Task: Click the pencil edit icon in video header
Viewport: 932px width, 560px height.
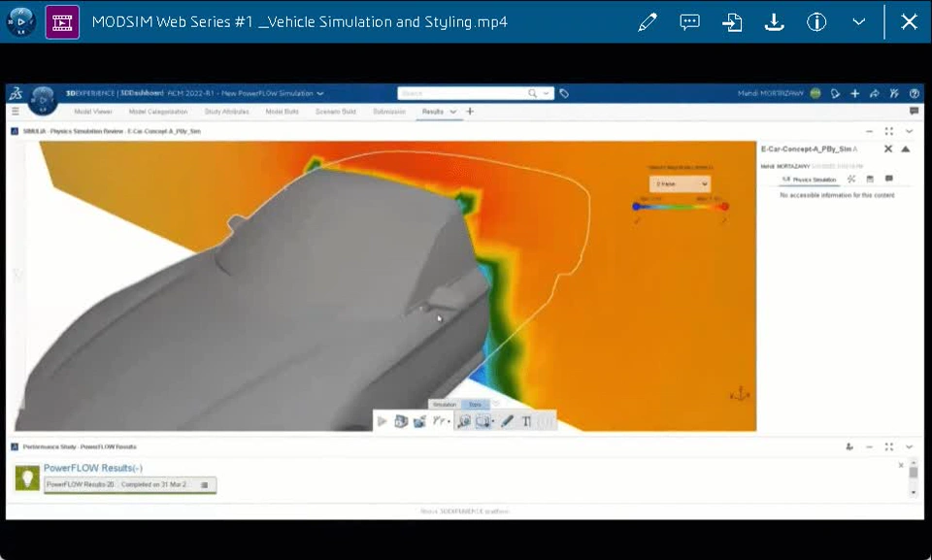Action: tap(648, 22)
